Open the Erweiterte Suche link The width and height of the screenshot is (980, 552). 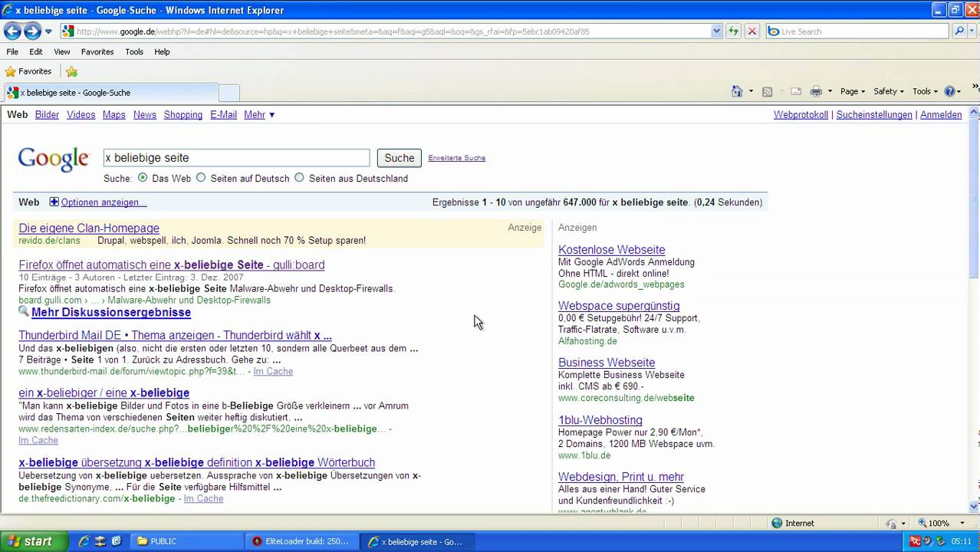(456, 158)
